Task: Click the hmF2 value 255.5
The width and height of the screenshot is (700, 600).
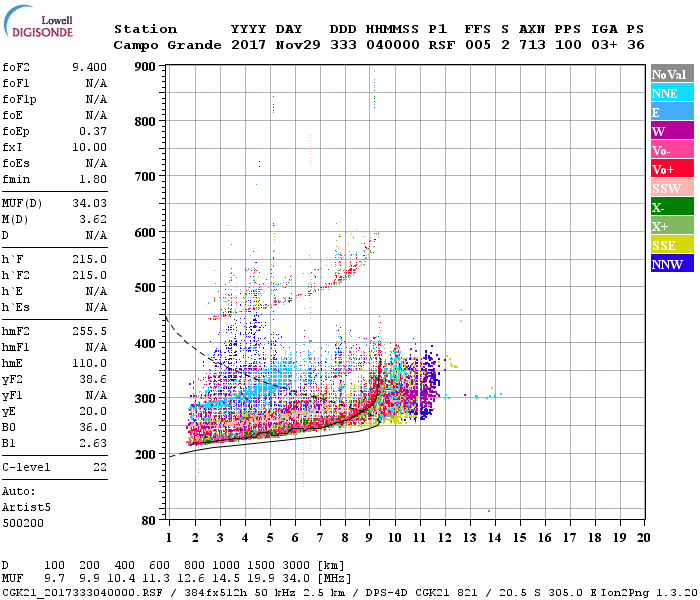Action: (x=90, y=331)
